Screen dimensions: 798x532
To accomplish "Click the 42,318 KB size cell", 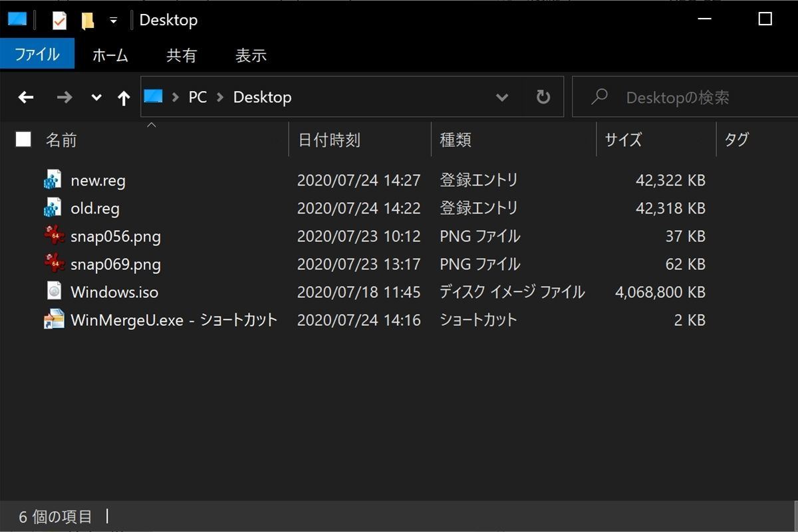I will click(x=670, y=208).
